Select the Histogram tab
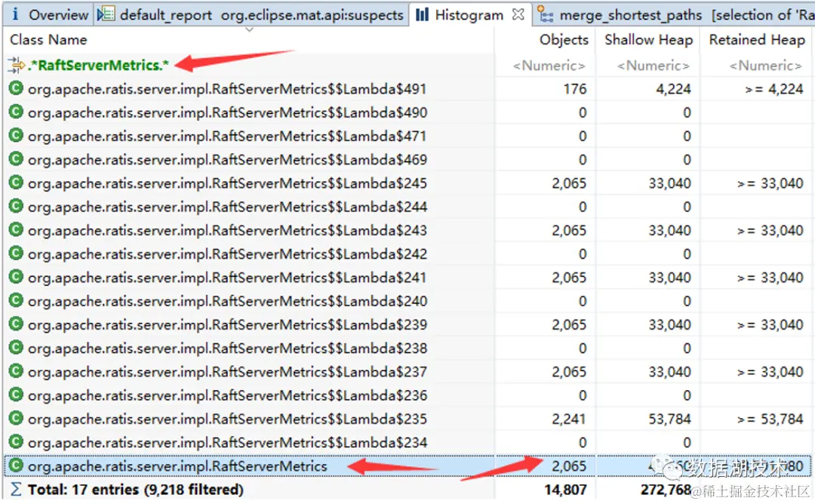 point(469,14)
